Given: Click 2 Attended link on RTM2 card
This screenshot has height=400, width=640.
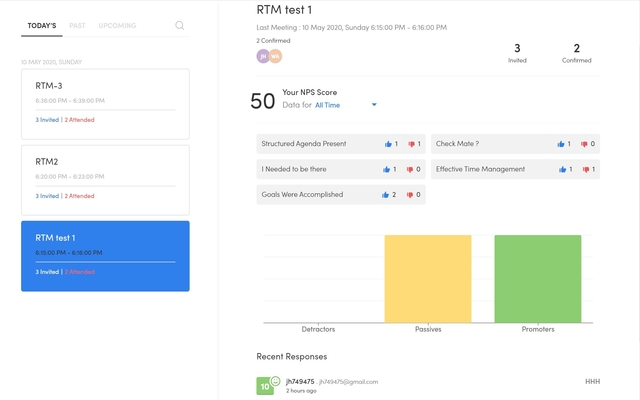Looking at the screenshot, I should pos(79,196).
